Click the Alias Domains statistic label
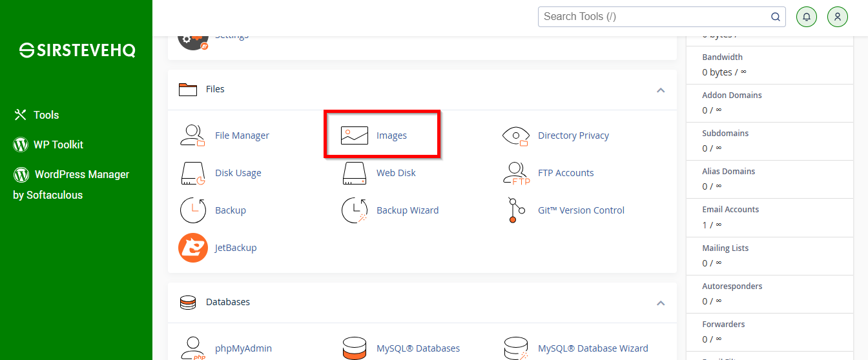This screenshot has width=868, height=360. pos(728,171)
